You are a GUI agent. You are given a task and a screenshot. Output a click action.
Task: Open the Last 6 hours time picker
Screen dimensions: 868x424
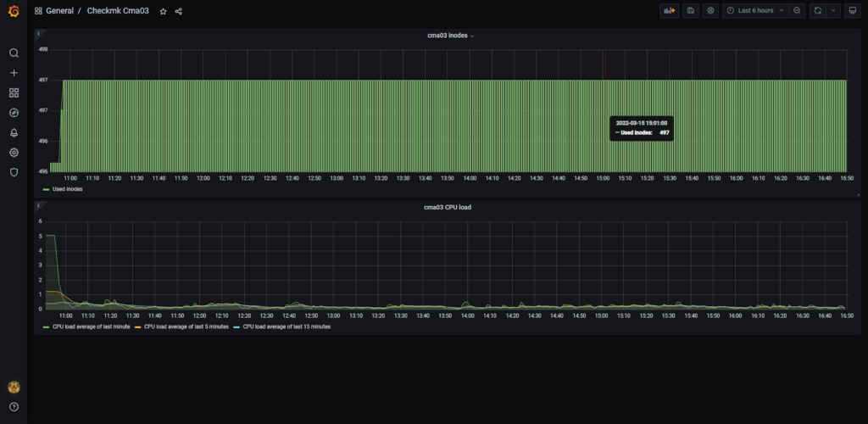pyautogui.click(x=755, y=10)
